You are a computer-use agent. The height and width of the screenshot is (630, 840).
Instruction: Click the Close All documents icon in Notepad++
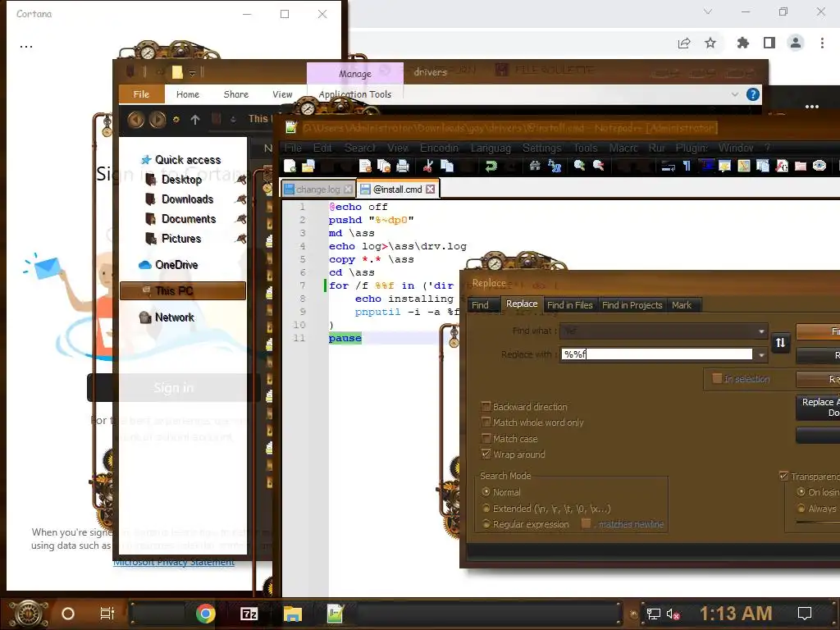coord(384,166)
